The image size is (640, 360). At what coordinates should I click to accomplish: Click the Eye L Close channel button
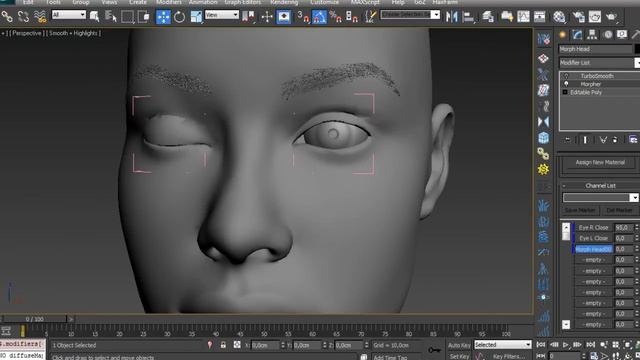(593, 238)
